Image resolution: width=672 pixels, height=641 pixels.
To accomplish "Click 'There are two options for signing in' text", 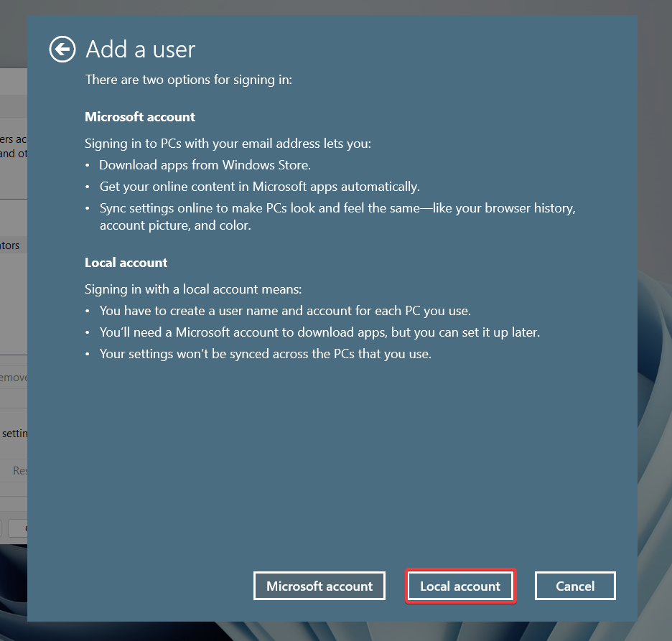I will click(189, 80).
